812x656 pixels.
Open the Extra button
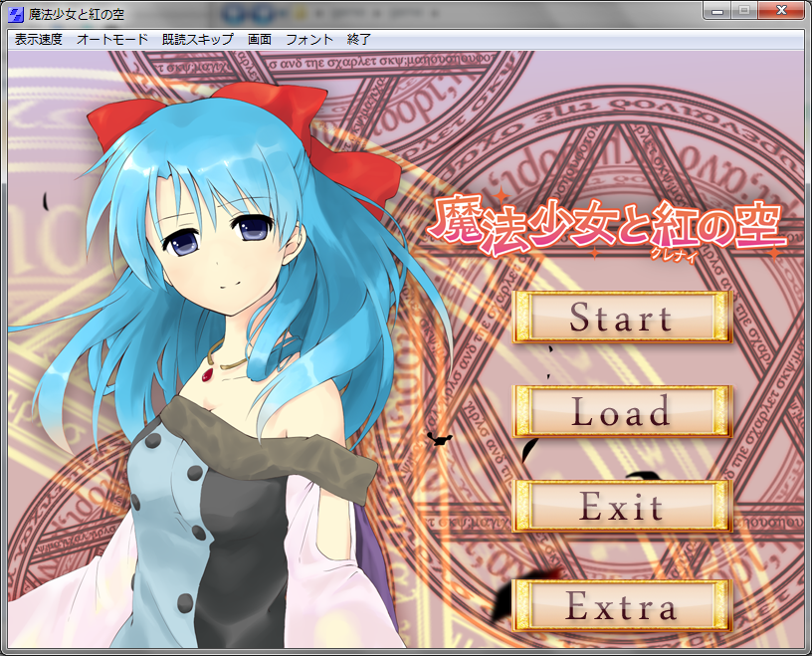[x=622, y=606]
